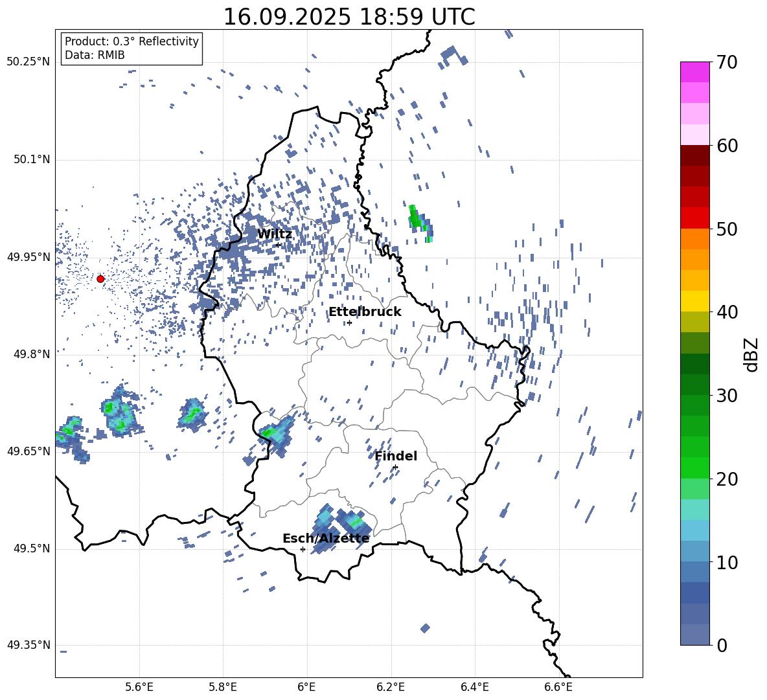Click the 50.25°N latitude label
767x700 pixels.
tap(29, 62)
